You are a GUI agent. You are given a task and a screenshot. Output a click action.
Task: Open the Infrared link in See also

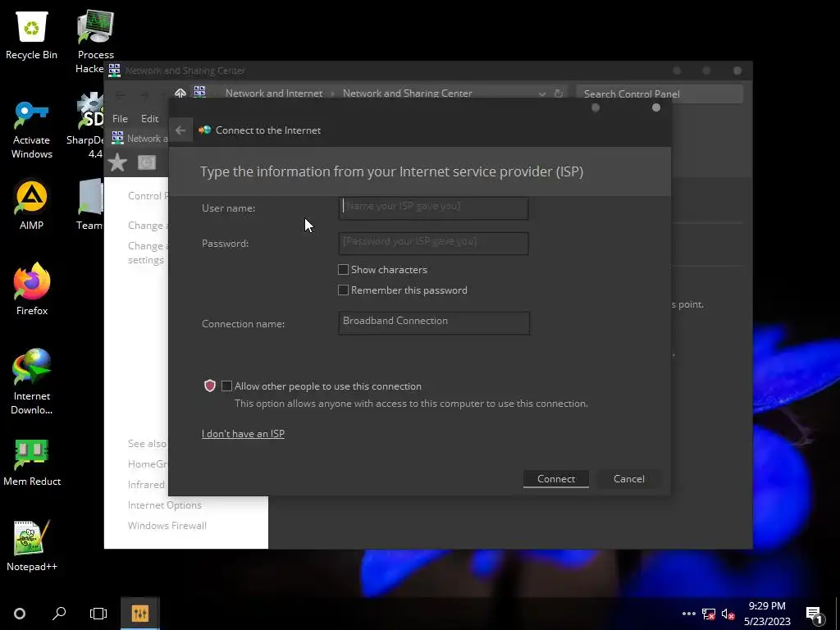click(x=146, y=484)
